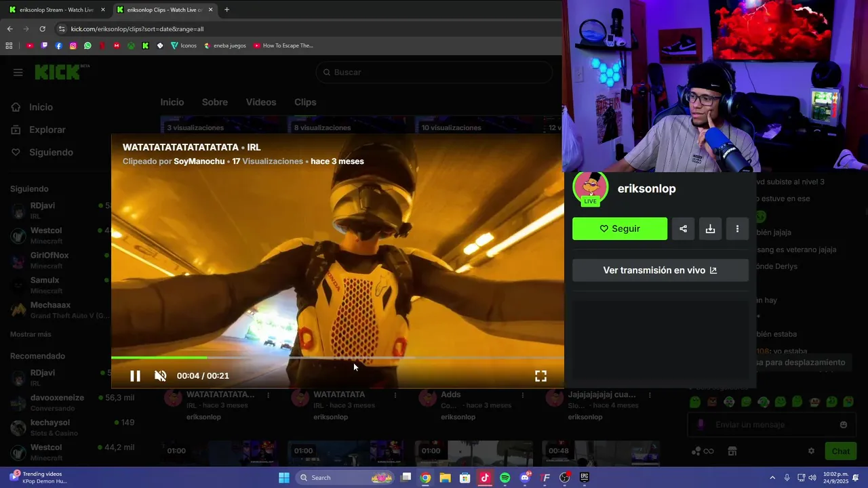Switch to the channel's Inicio tab
Image resolution: width=868 pixels, height=488 pixels.
tap(172, 102)
